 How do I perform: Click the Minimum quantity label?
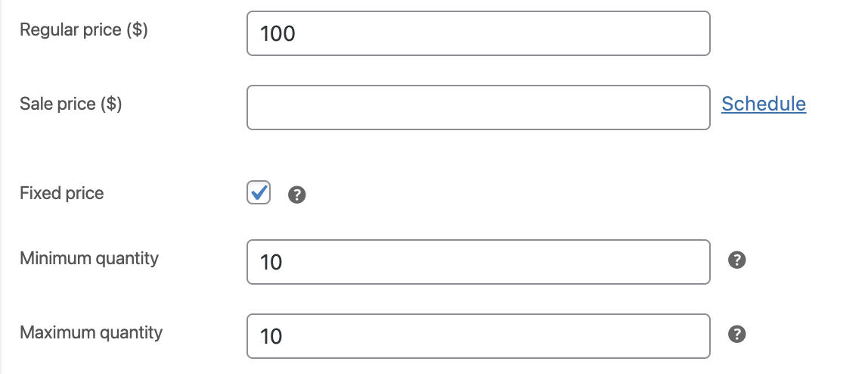click(x=89, y=258)
